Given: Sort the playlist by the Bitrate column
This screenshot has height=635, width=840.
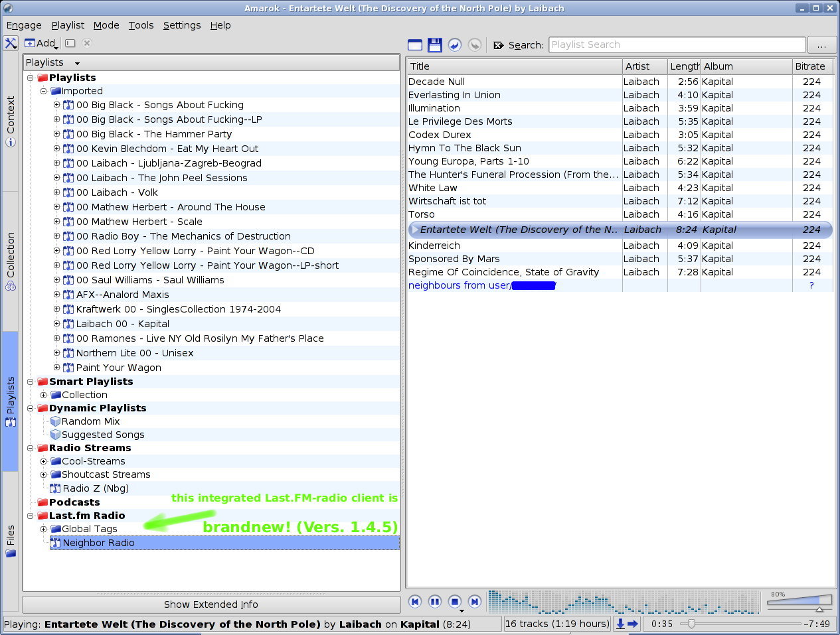Looking at the screenshot, I should (x=813, y=66).
